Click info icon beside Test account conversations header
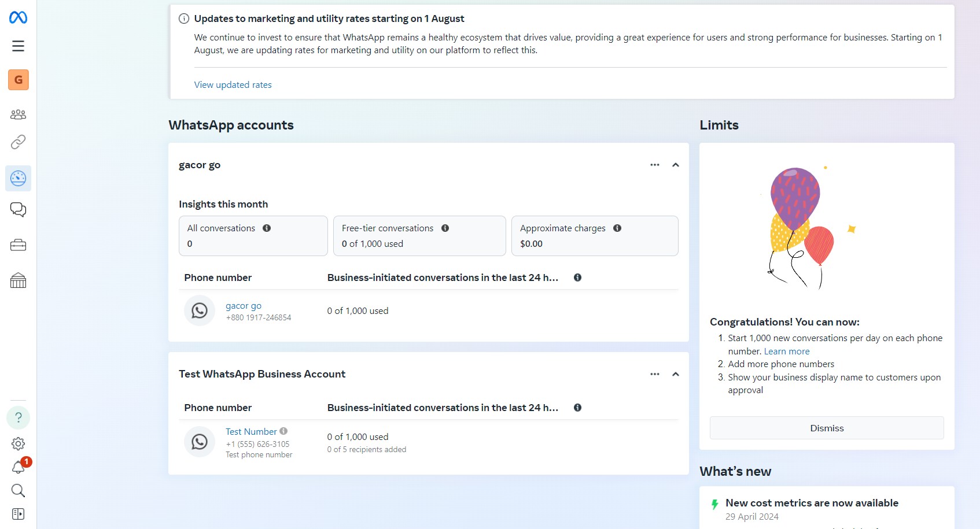The width and height of the screenshot is (980, 529). [x=577, y=408]
